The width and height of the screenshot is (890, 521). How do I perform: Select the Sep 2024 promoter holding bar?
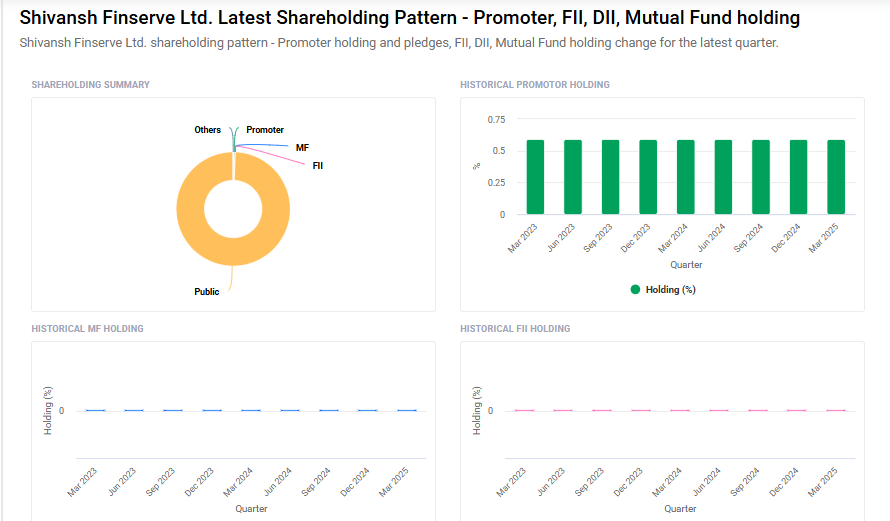761,177
